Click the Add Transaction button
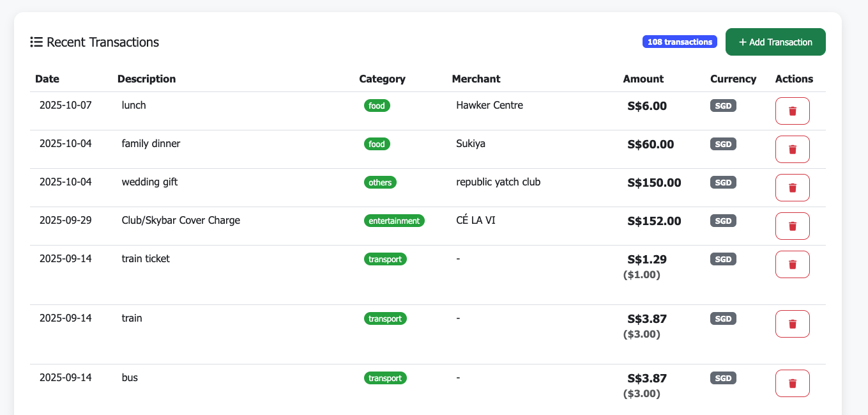This screenshot has width=868, height=415. [x=775, y=42]
